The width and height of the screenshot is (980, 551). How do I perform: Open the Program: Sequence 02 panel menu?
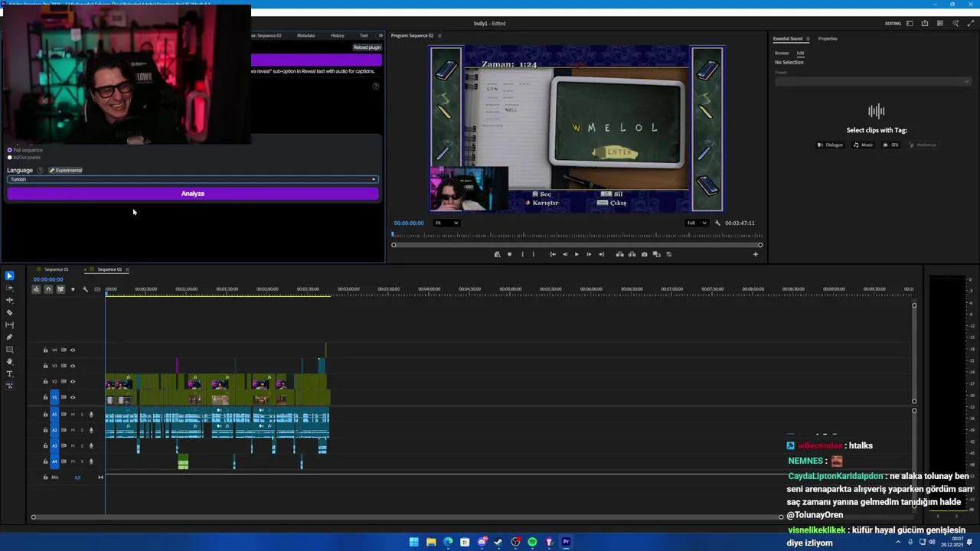pyautogui.click(x=439, y=35)
